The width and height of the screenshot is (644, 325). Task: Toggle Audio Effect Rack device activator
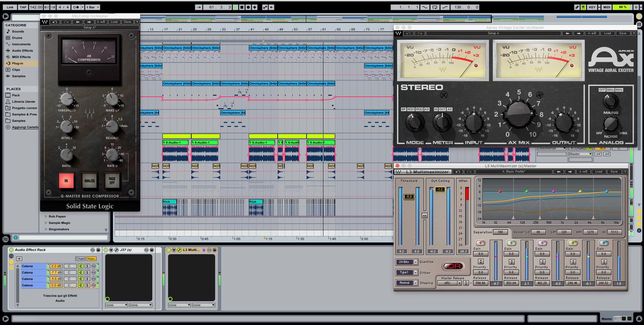(x=11, y=250)
